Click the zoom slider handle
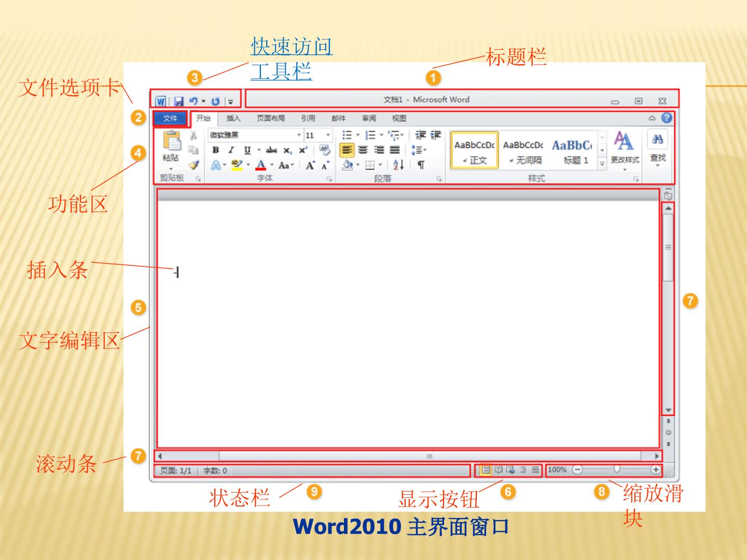Viewport: 747px width, 560px height. (616, 469)
